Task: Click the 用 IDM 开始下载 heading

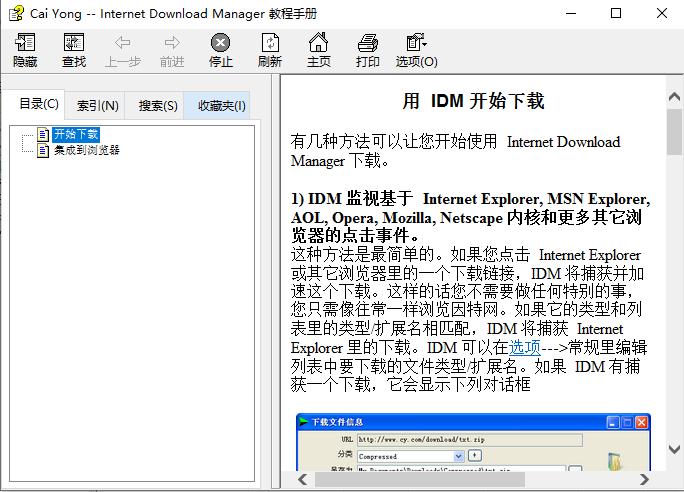Action: click(473, 101)
